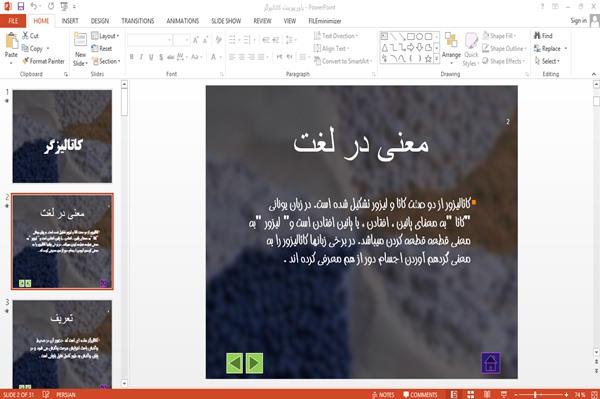Viewport: 600px width, 399px height.
Task: Click the Find binoculars icon
Action: (537, 36)
